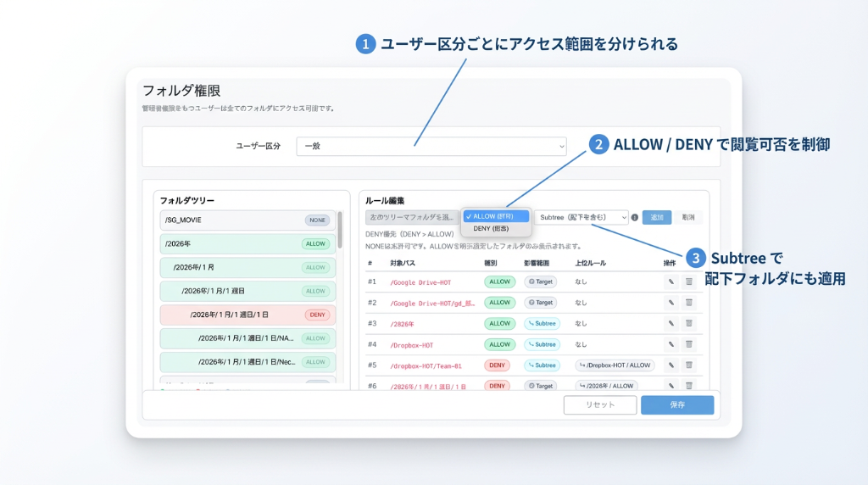Click the folder path field in ルール編集
This screenshot has width=868, height=485.
point(412,218)
